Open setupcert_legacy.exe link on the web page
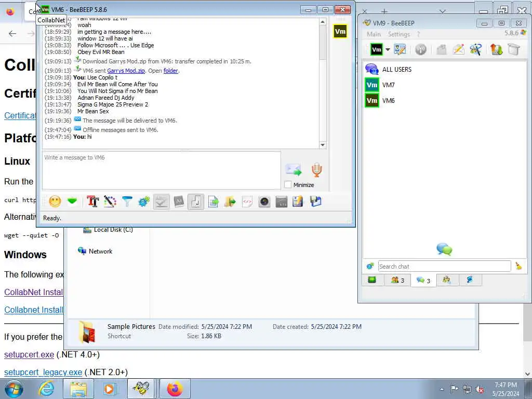The width and height of the screenshot is (532, 399). (x=43, y=372)
